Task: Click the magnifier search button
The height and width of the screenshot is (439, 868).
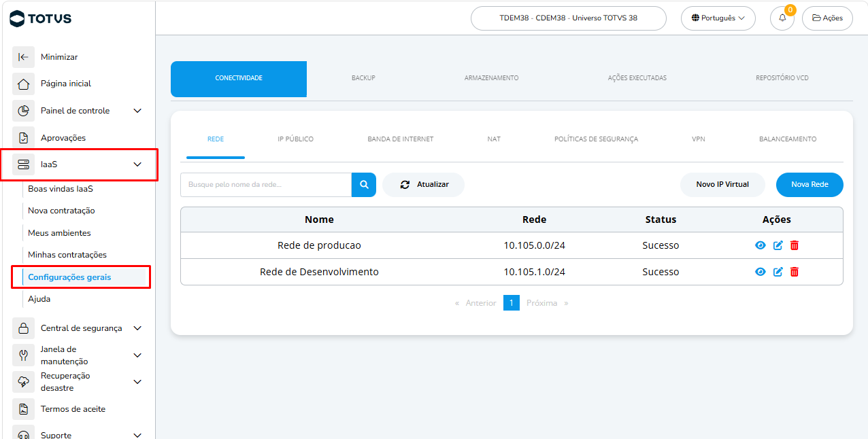Action: [x=364, y=185]
